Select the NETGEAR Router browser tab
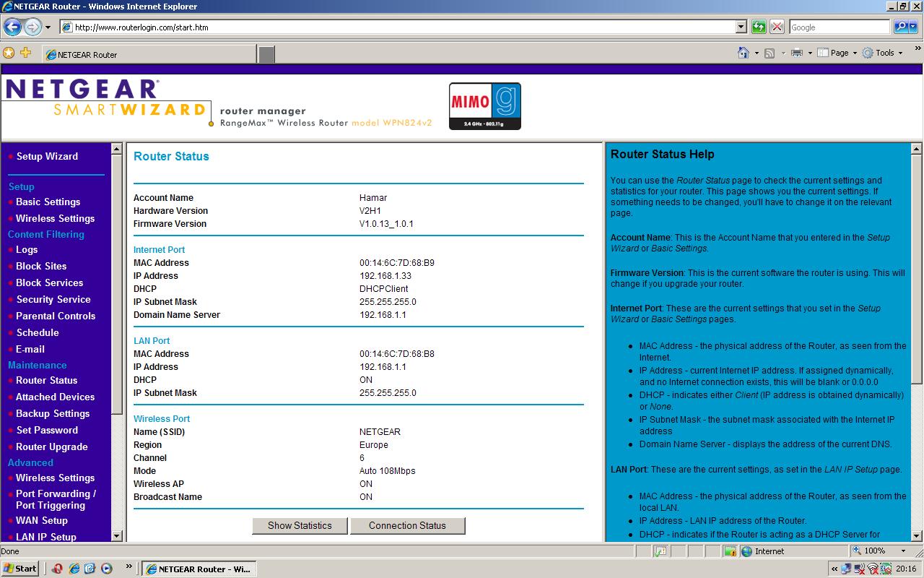The height and width of the screenshot is (578, 924). (149, 54)
